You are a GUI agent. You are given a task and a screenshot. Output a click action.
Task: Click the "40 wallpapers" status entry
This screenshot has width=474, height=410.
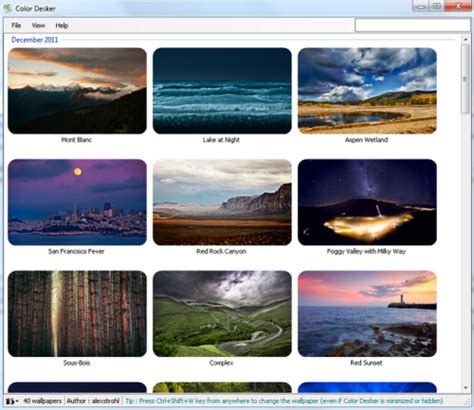[42, 401]
